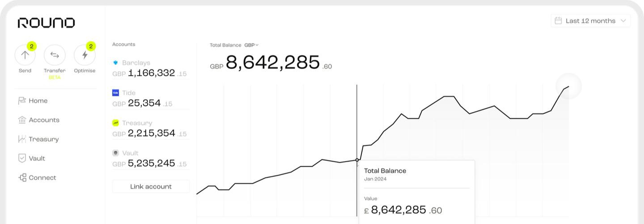This screenshot has height=224, width=644.
Task: Click the calendar icon in date filter
Action: (x=558, y=21)
